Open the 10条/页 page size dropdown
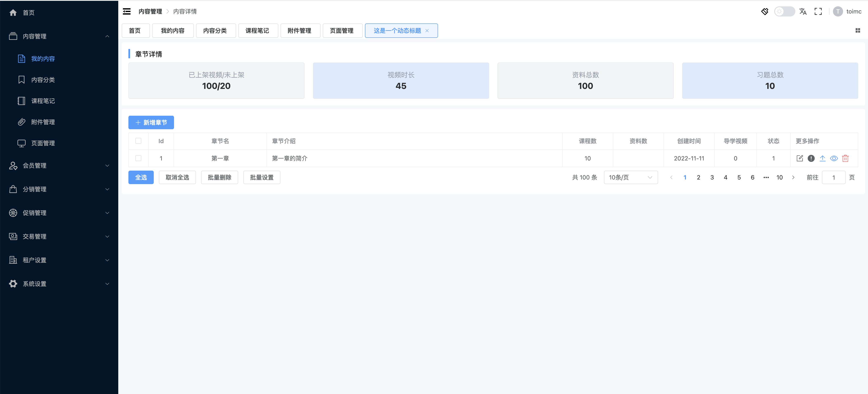 (630, 177)
